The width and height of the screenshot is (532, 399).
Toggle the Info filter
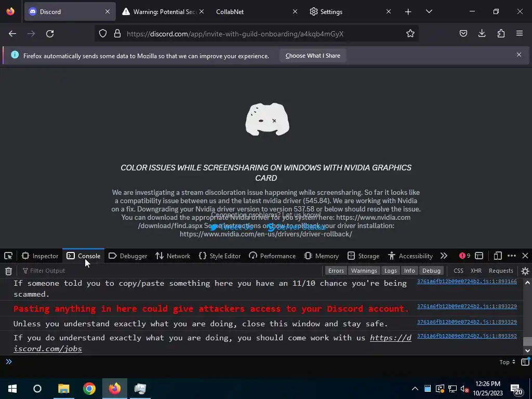point(409,271)
